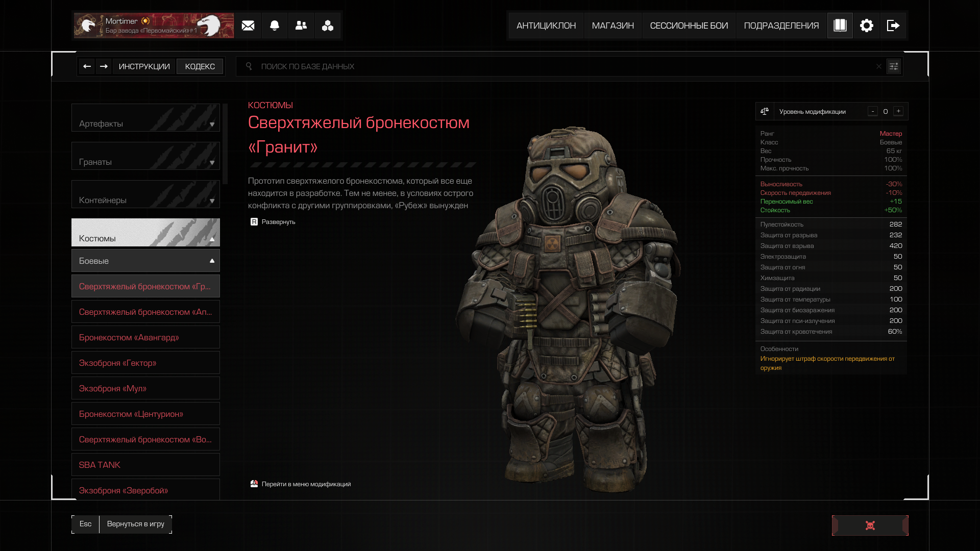980x551 pixels.
Task: Expand description with Развернуть
Action: click(273, 222)
